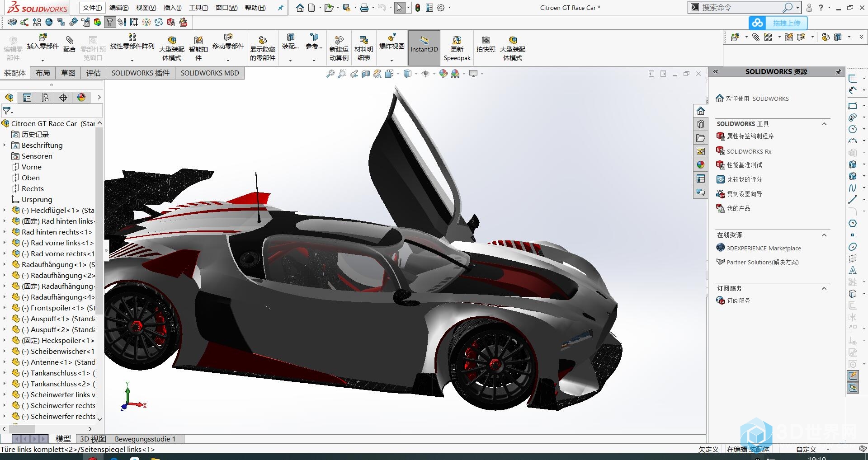Open New Motion Study (新建运动算例)
This screenshot has height=460, width=868.
click(x=339, y=48)
